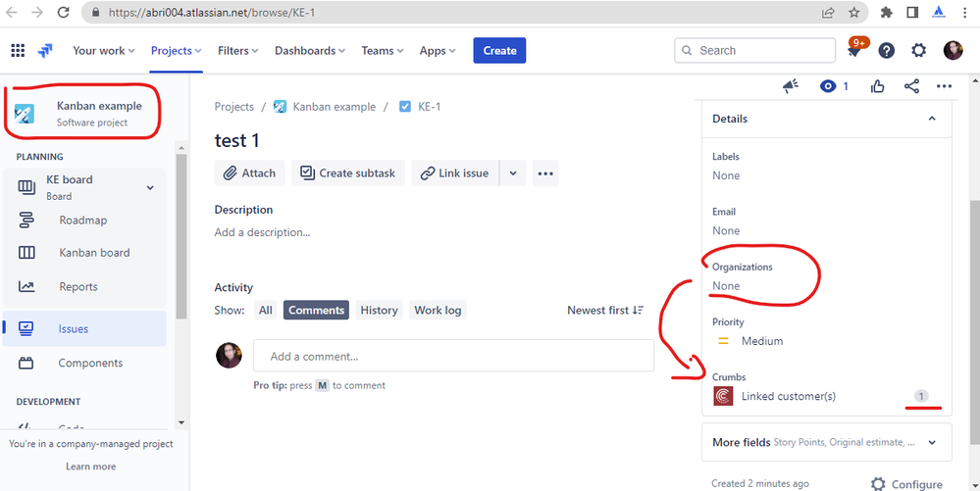Open the user profile avatar menu
Image resolution: width=980 pixels, height=491 pixels.
[x=953, y=51]
